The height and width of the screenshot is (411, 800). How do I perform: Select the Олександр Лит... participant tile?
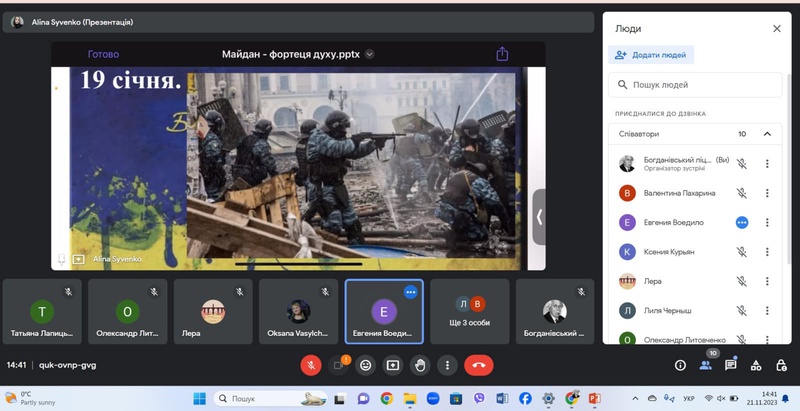[x=128, y=312]
